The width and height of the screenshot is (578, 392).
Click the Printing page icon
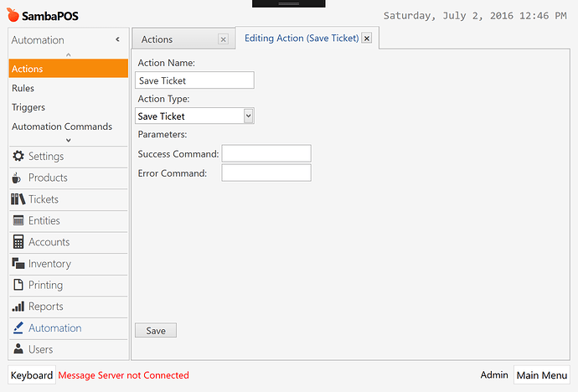[18, 285]
